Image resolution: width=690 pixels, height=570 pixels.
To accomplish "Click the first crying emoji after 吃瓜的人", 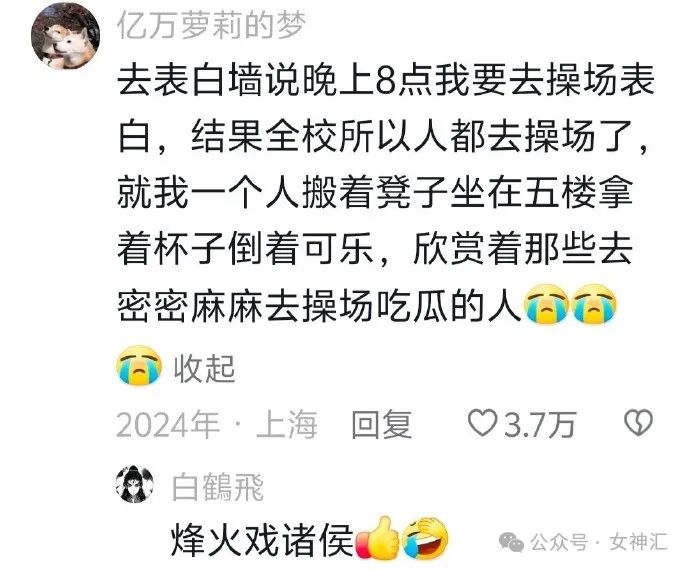I will click(x=546, y=304).
